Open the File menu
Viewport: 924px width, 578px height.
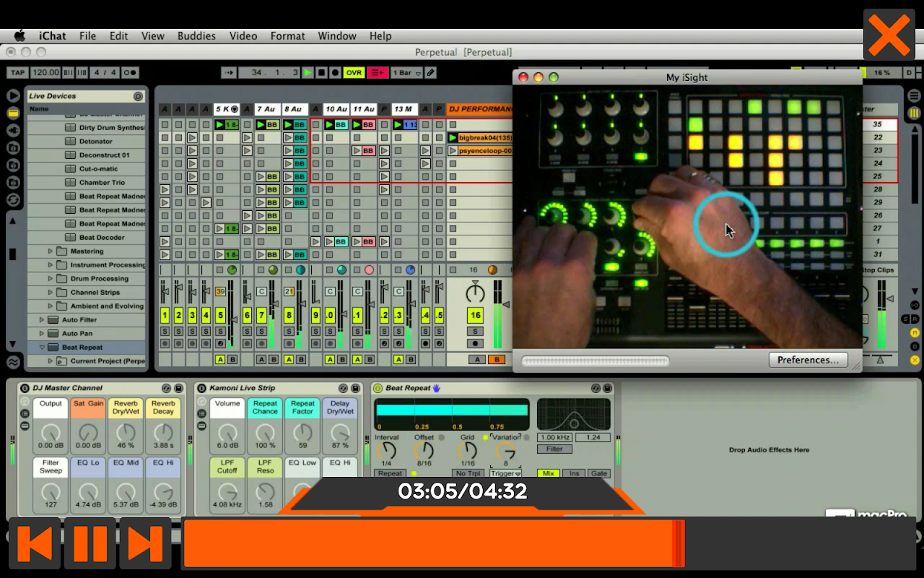(87, 35)
